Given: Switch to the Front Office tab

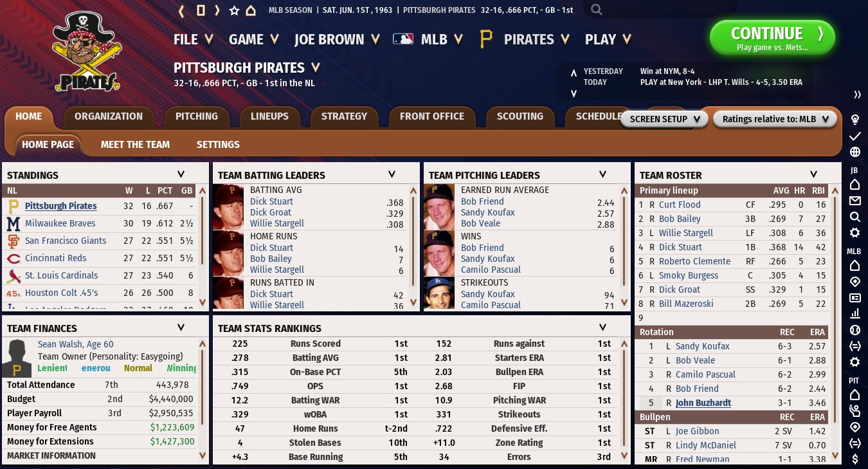Looking at the screenshot, I should 431,116.
